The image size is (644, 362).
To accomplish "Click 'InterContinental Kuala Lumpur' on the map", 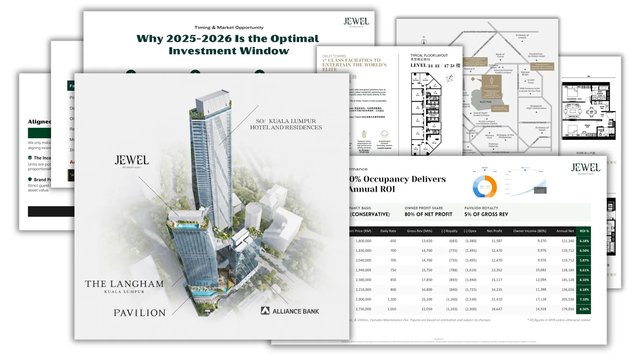I will pos(503,71).
